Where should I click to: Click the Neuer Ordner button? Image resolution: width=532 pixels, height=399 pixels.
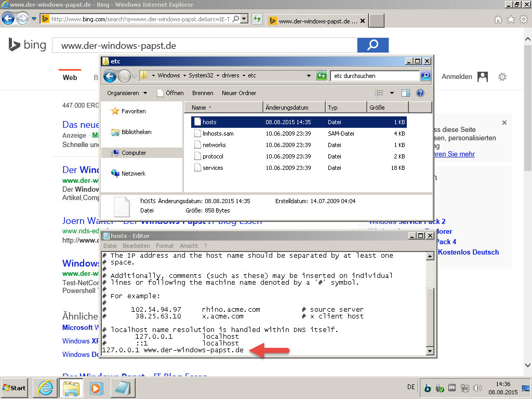pyautogui.click(x=239, y=93)
